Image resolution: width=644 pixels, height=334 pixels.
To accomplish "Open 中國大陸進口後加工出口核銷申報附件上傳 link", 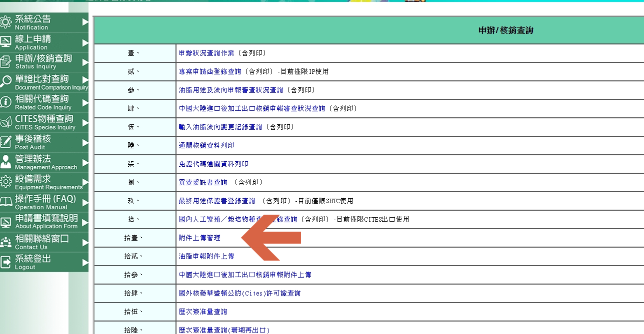I will pos(245,275).
